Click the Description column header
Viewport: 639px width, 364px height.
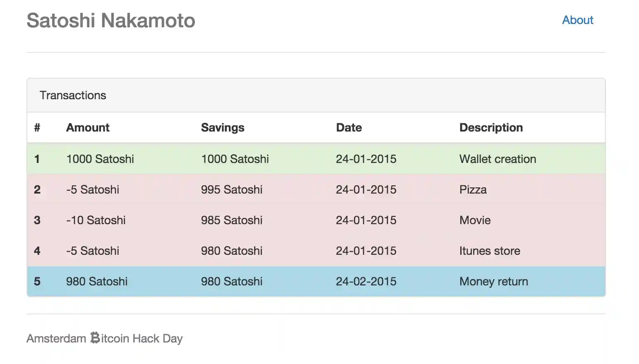(491, 127)
